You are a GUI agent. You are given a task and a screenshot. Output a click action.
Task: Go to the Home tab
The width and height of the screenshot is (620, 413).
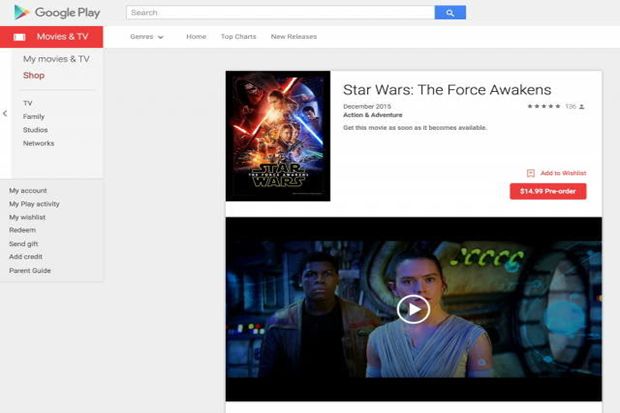pyautogui.click(x=196, y=36)
